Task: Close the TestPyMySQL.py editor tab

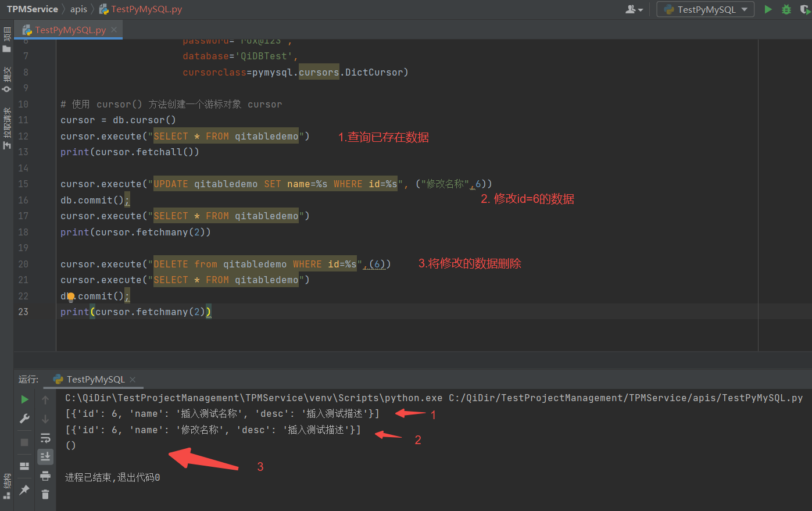Action: point(115,30)
